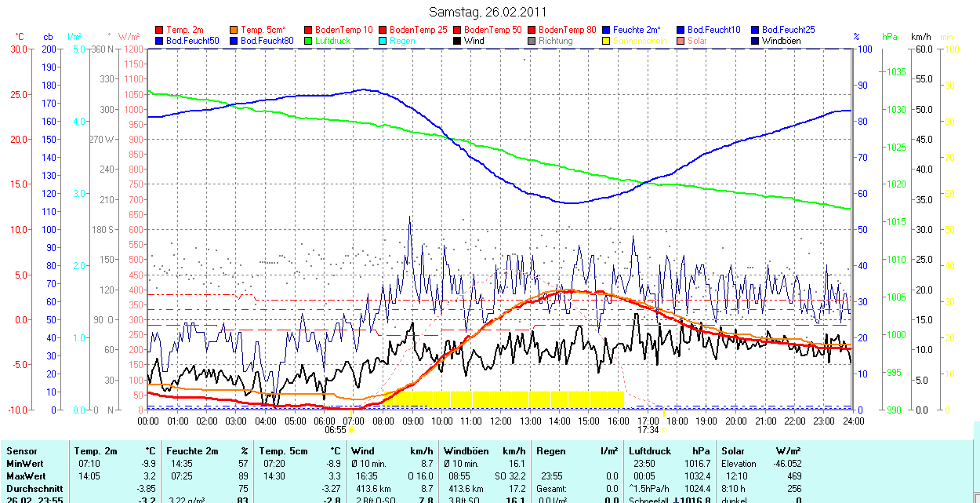Image resolution: width=980 pixels, height=503 pixels.
Task: Click the sunset marker at 17:34
Action: [664, 430]
